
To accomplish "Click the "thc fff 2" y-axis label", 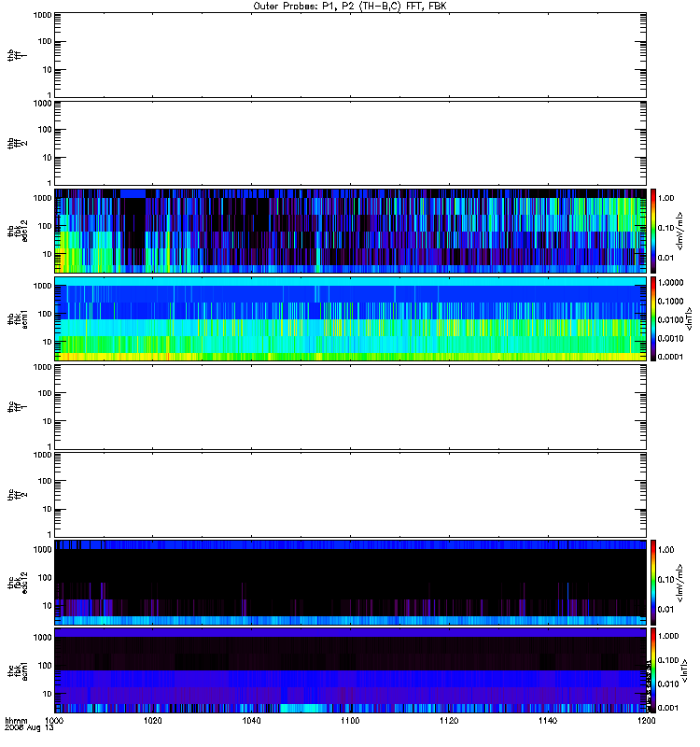I will coord(17,495).
